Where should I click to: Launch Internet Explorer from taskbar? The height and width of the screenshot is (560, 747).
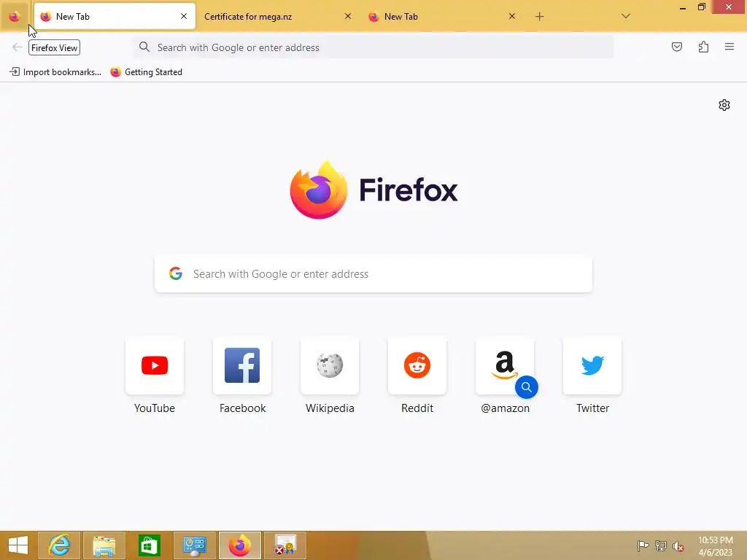pyautogui.click(x=60, y=545)
